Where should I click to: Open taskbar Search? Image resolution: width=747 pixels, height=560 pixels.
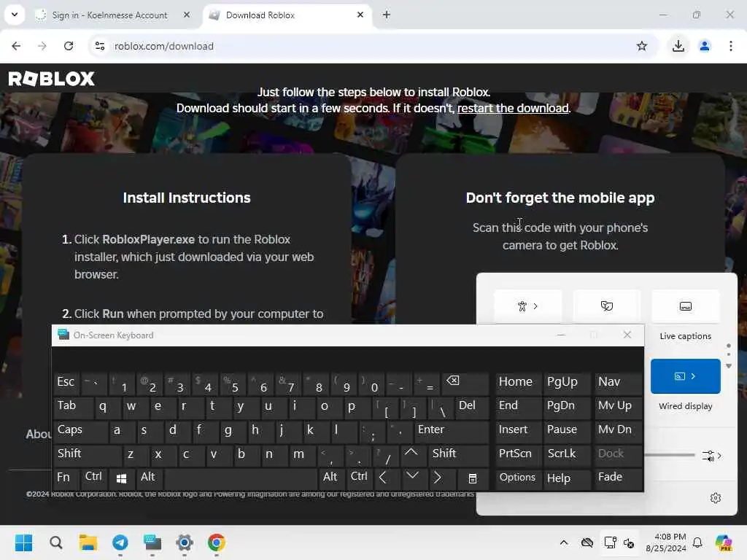[55, 542]
